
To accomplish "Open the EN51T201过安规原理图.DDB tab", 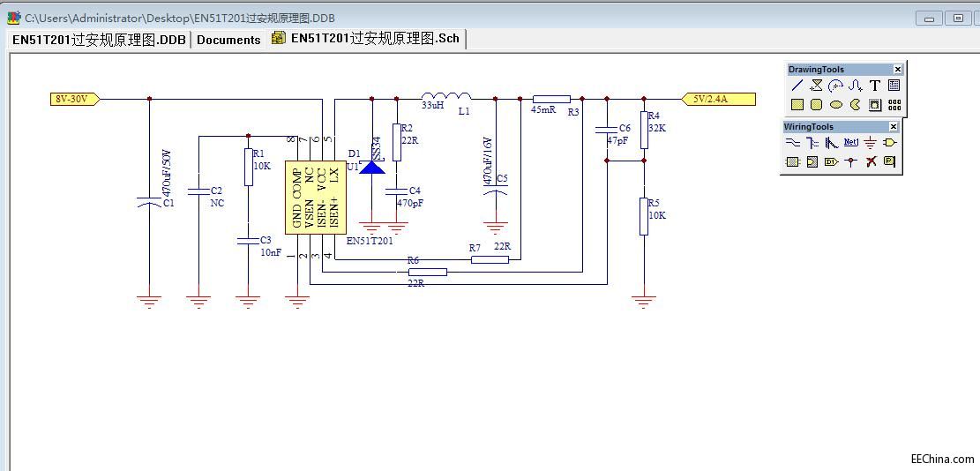I will click(99, 40).
